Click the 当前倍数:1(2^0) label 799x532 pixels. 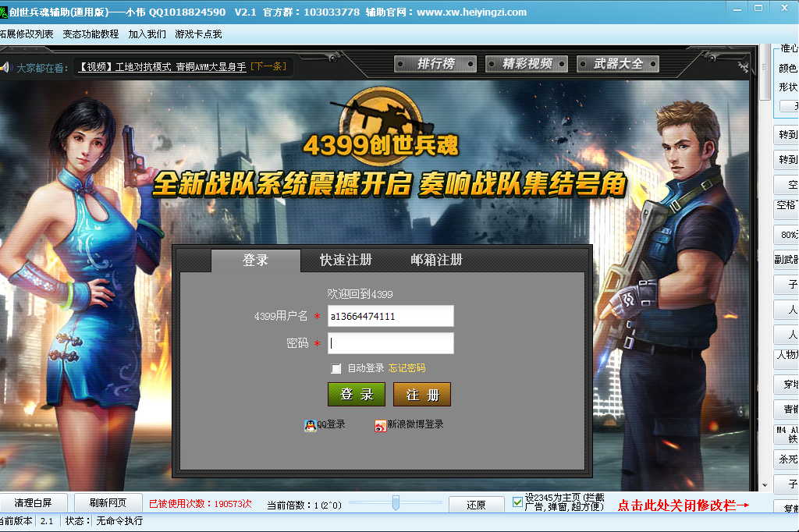[304, 505]
